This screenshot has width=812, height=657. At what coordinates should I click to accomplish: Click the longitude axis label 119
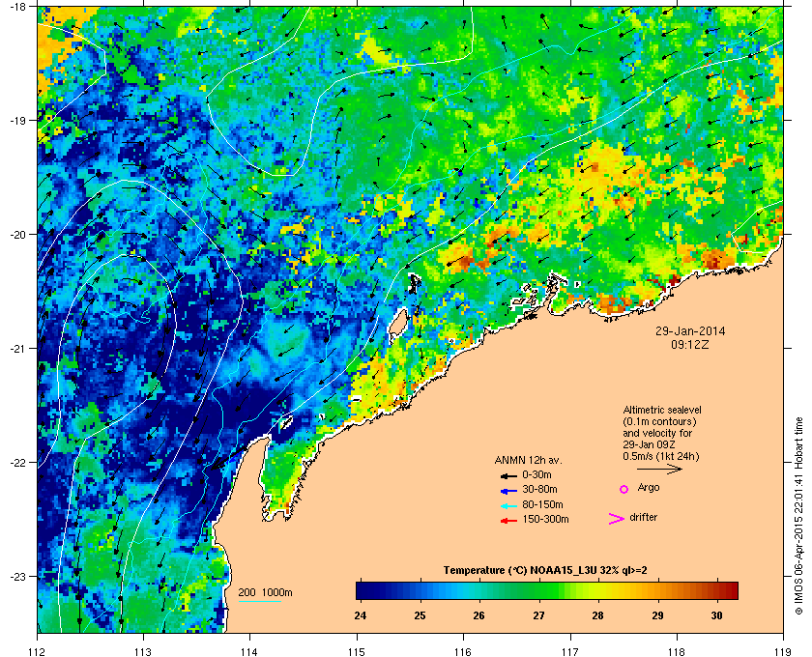pos(783,651)
